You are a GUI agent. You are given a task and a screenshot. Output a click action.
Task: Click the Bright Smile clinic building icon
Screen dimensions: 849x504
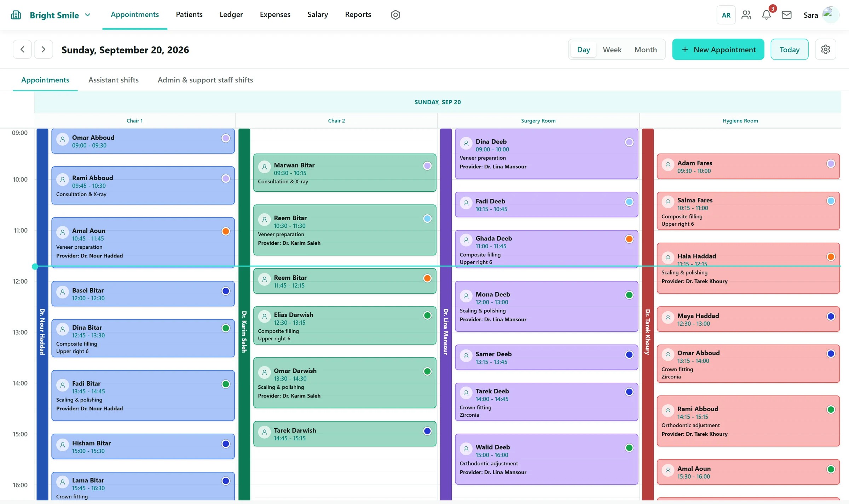(x=16, y=15)
